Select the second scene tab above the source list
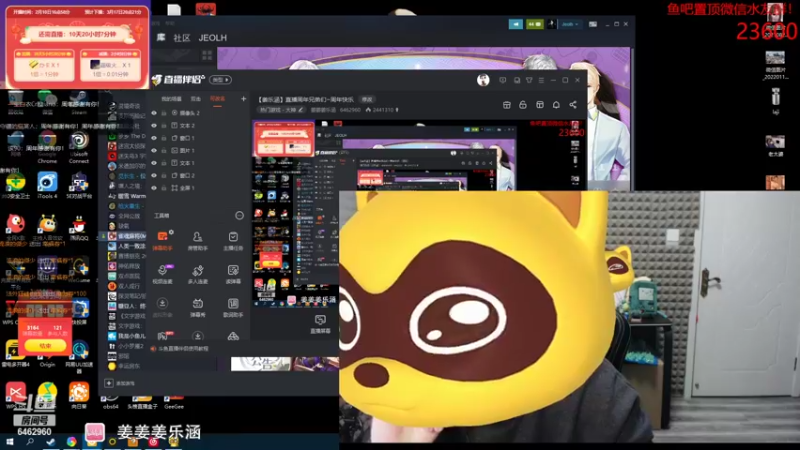800x450 pixels. (x=195, y=99)
